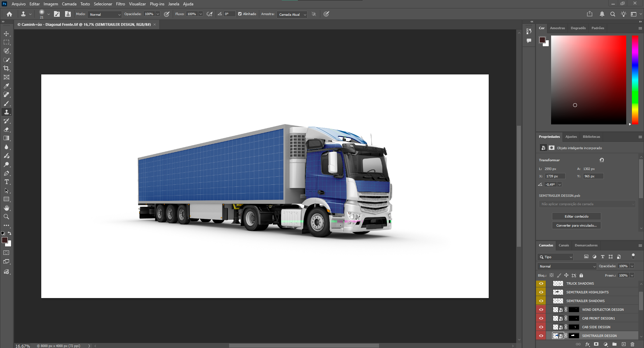Select the Move tool
Screen dimensions: 644x348
pos(6,34)
